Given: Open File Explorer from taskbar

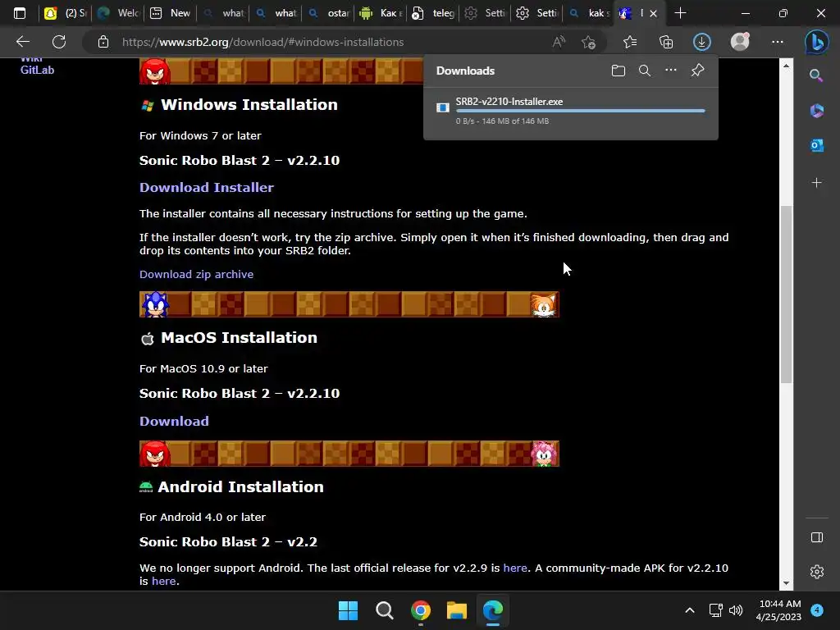Looking at the screenshot, I should (x=457, y=610).
